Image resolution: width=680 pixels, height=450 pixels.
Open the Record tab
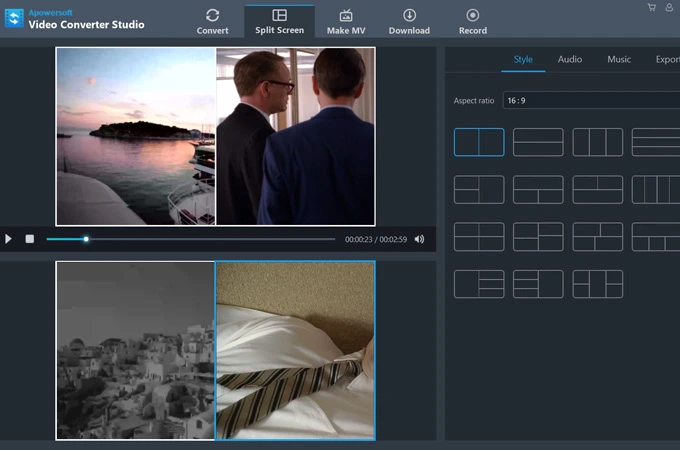[473, 21]
